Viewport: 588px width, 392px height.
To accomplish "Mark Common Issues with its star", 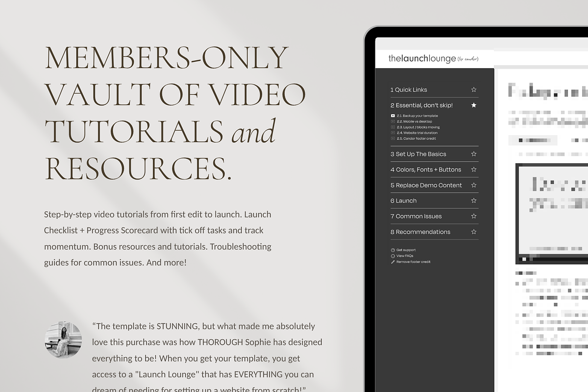I will pos(474,216).
